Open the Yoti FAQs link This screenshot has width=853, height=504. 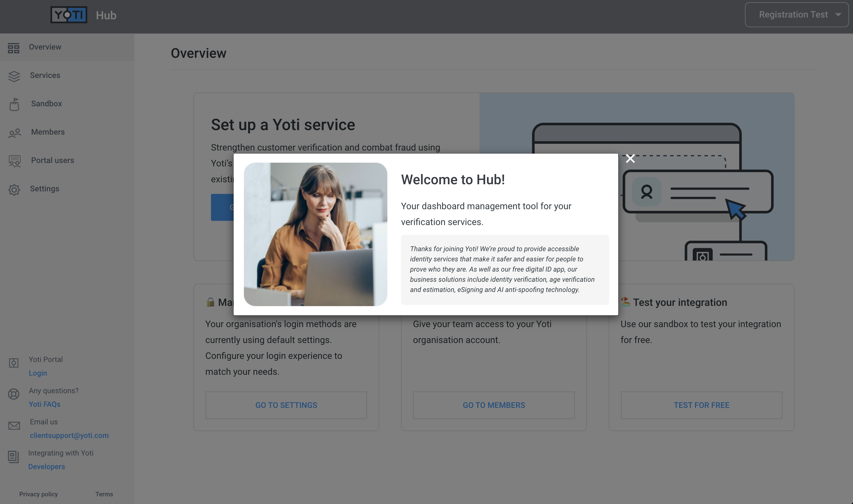click(x=45, y=404)
